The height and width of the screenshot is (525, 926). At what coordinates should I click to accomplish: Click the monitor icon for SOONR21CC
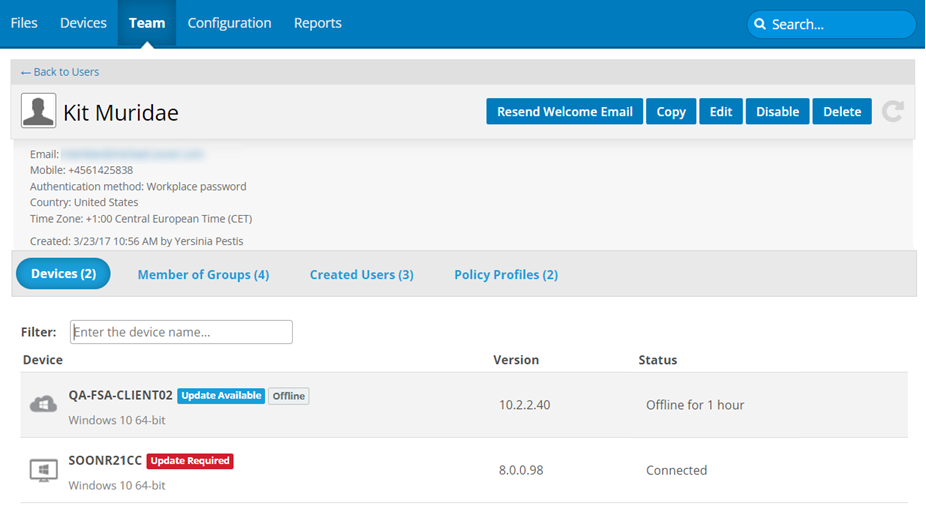coord(43,470)
